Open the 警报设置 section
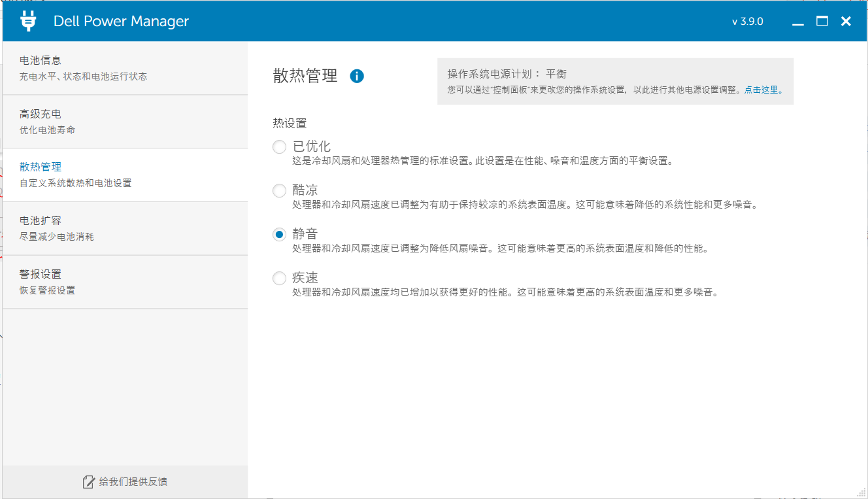 point(125,283)
